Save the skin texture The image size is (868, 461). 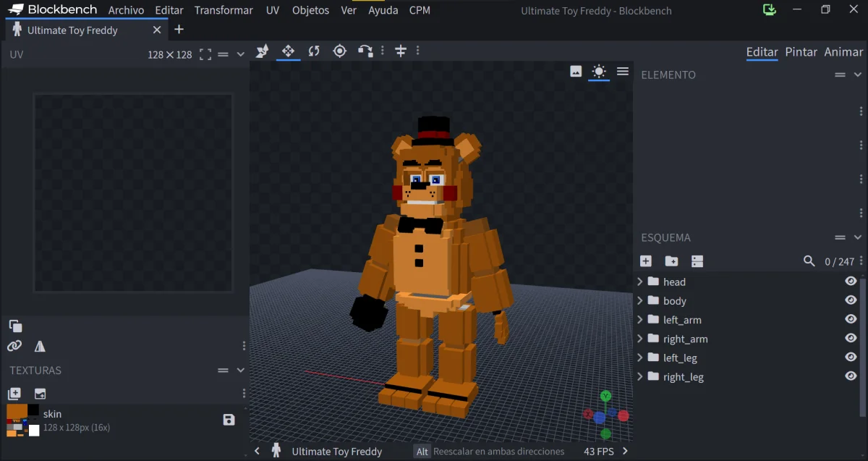229,420
